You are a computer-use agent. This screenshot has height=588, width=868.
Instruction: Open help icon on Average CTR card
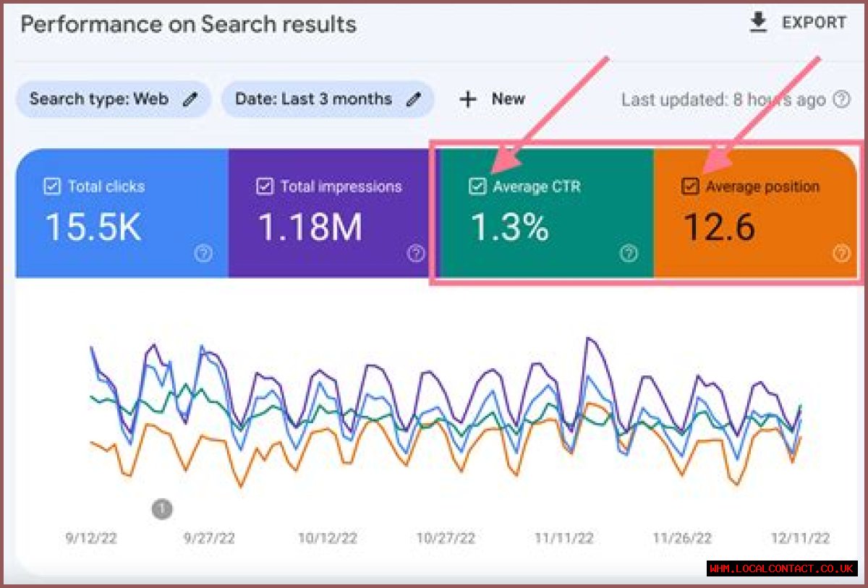tap(629, 253)
